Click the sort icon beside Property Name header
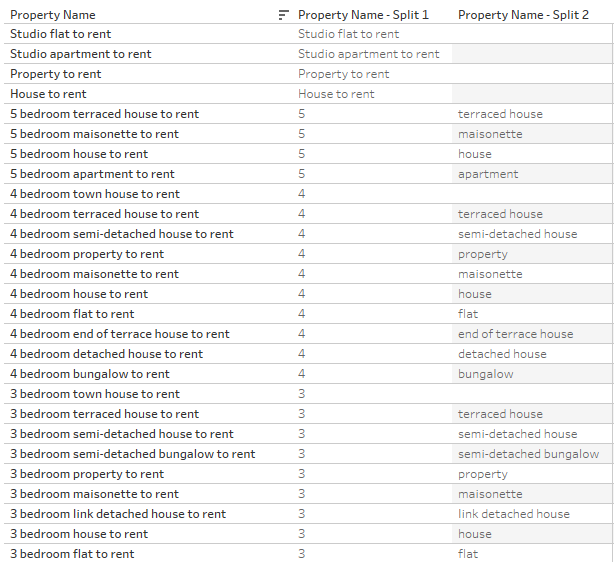This screenshot has width=614, height=562. pyautogui.click(x=284, y=15)
